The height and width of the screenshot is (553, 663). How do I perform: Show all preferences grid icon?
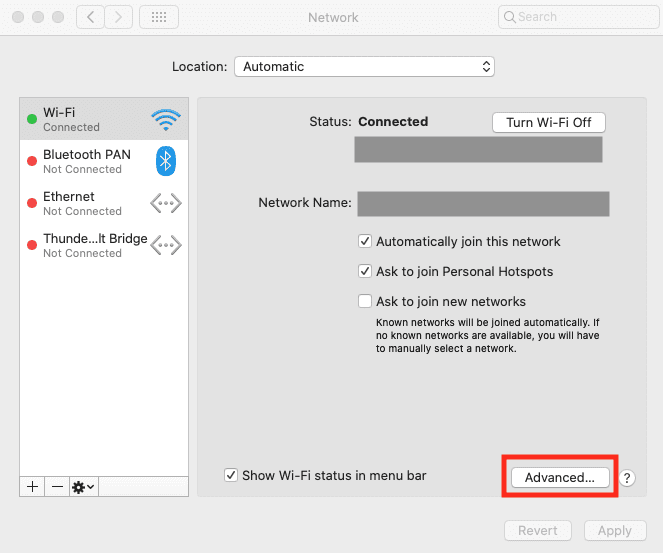coord(159,17)
